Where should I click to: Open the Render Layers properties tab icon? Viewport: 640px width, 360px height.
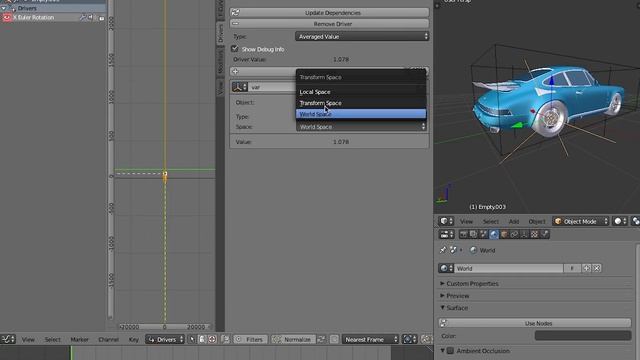pos(473,234)
